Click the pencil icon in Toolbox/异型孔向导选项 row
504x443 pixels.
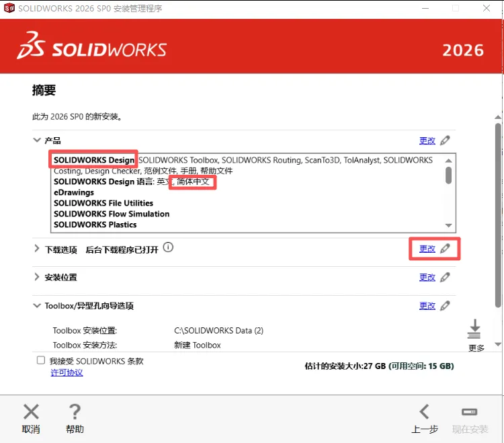point(445,305)
